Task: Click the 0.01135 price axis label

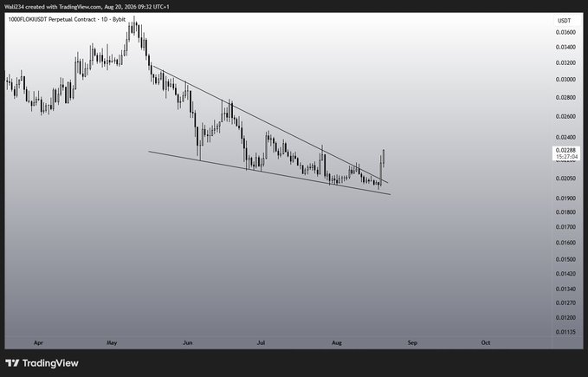Action: 565,332
